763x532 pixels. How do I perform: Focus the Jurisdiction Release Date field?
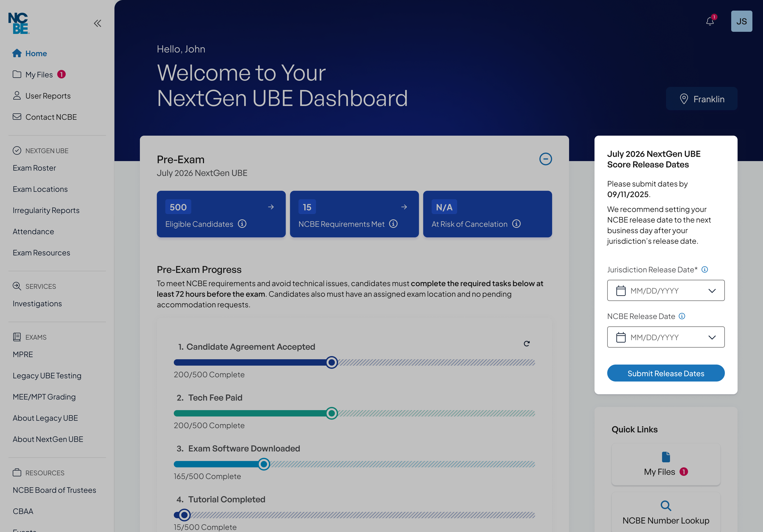[666, 290]
